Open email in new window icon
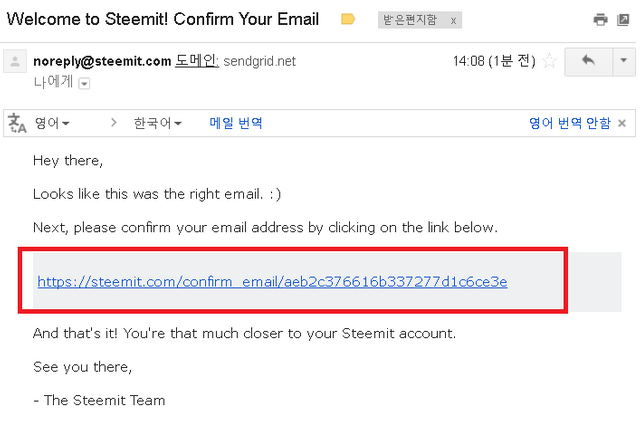This screenshot has height=429, width=640. [x=623, y=19]
